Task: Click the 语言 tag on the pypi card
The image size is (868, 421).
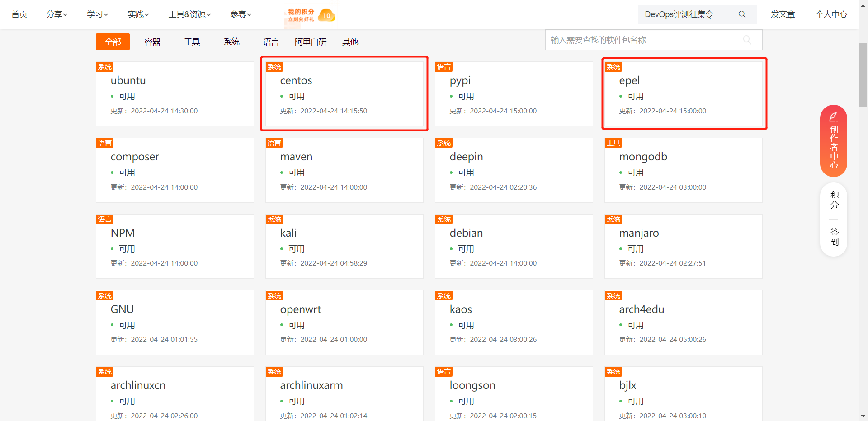Action: pos(444,67)
